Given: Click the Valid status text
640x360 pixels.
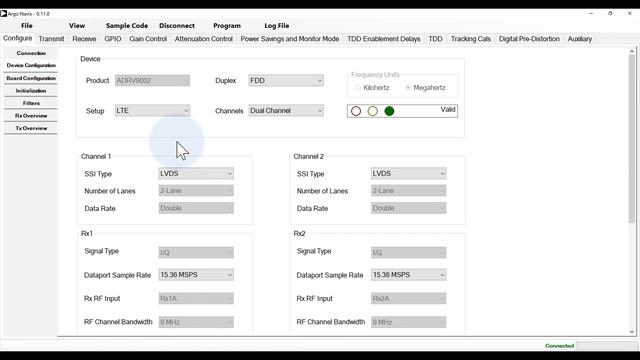Looking at the screenshot, I should click(x=448, y=109).
